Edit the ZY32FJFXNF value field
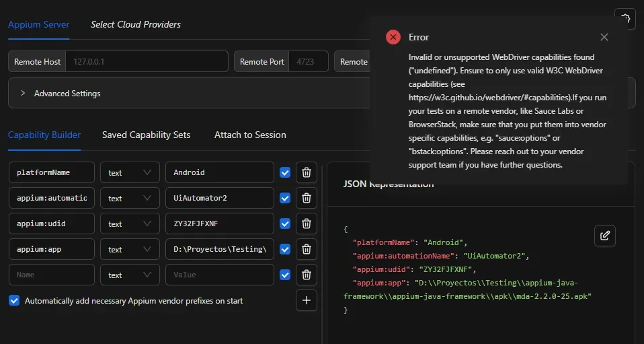644x344 pixels. tap(220, 223)
